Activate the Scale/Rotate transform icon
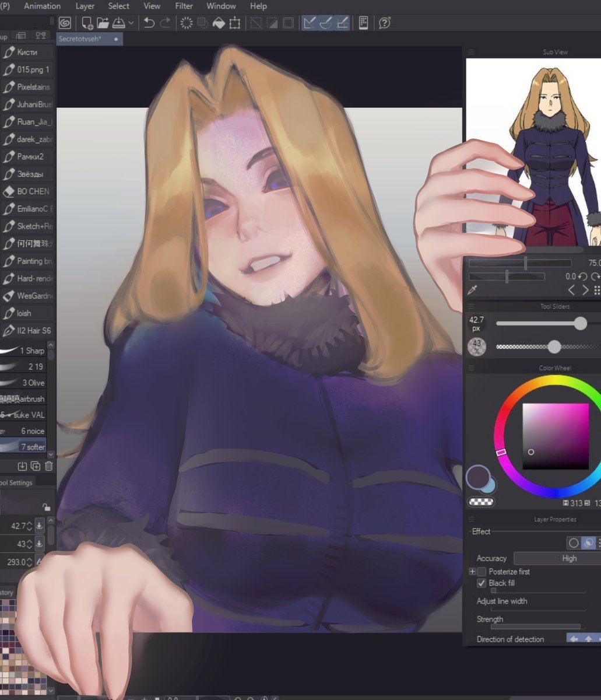This screenshot has height=700, width=601. (x=235, y=23)
